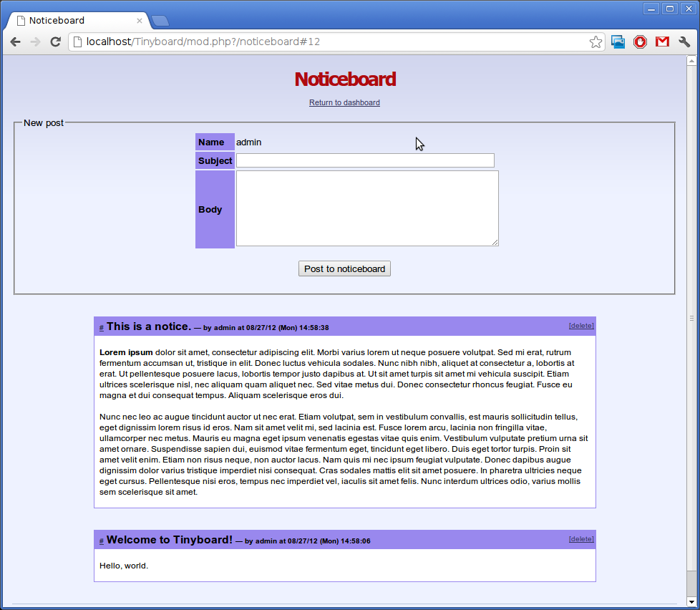Click inside the Body text area
The image size is (700, 610).
pos(366,208)
